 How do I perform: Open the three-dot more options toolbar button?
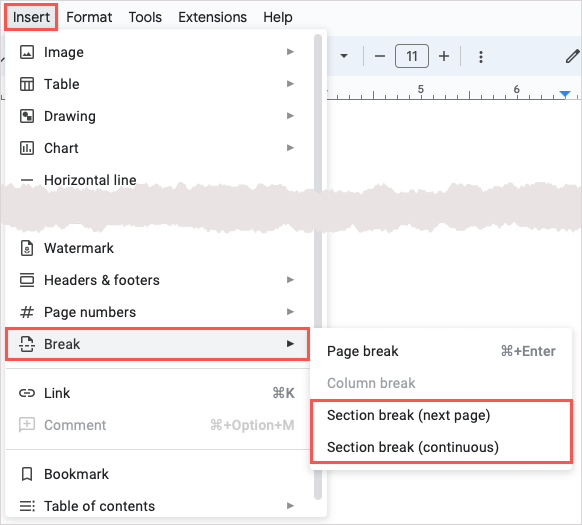click(481, 57)
